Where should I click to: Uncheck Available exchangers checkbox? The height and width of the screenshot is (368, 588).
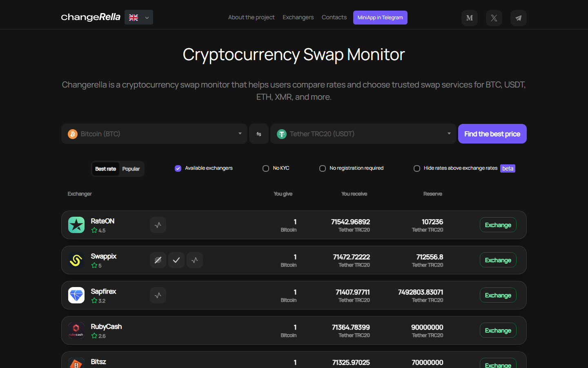click(x=178, y=168)
